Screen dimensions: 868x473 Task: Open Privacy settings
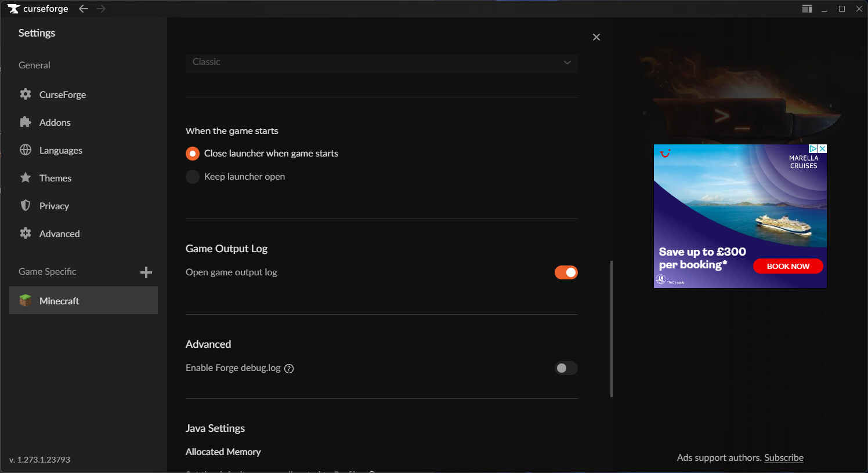[x=84, y=206]
